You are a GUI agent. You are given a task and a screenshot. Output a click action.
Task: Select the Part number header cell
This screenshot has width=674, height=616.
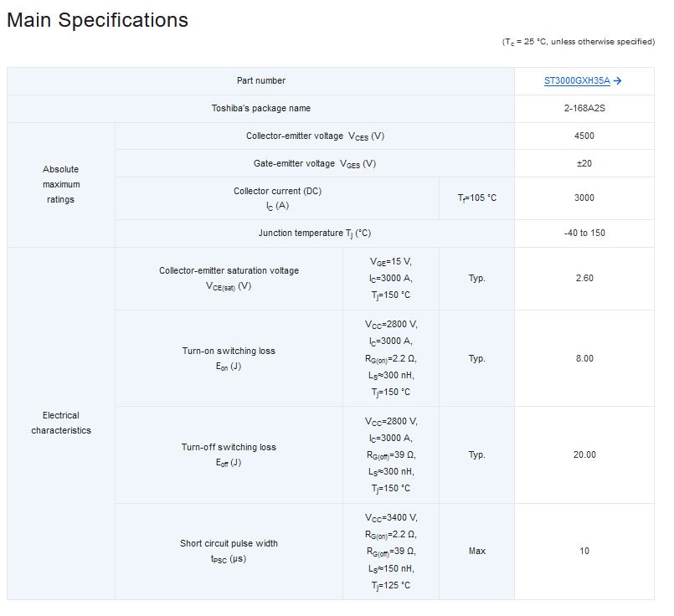(x=260, y=80)
